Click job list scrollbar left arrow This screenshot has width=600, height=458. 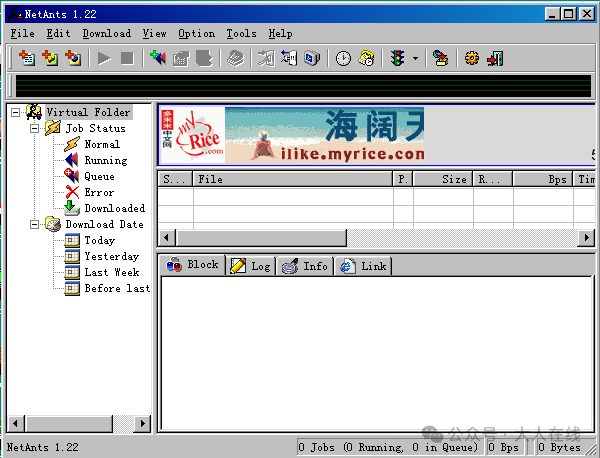pos(166,238)
